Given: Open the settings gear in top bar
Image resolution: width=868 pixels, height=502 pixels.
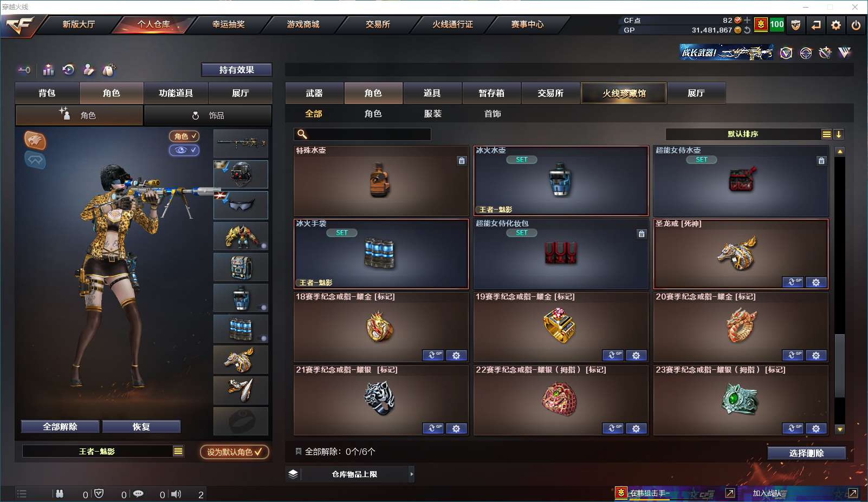Looking at the screenshot, I should 836,25.
